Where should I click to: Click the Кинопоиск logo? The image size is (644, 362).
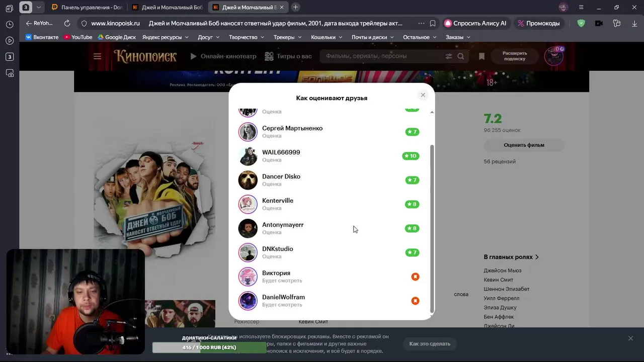(145, 56)
